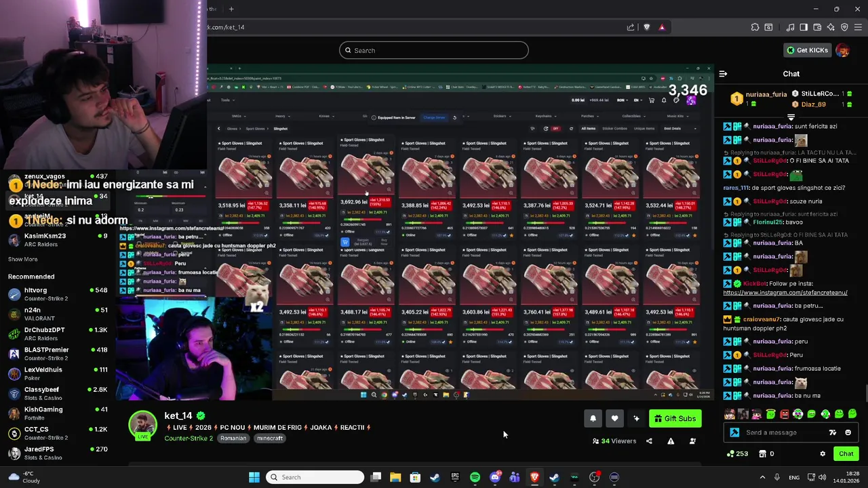This screenshot has height=488, width=868.
Task: Follow ket_14 with the heart button
Action: click(x=614, y=418)
